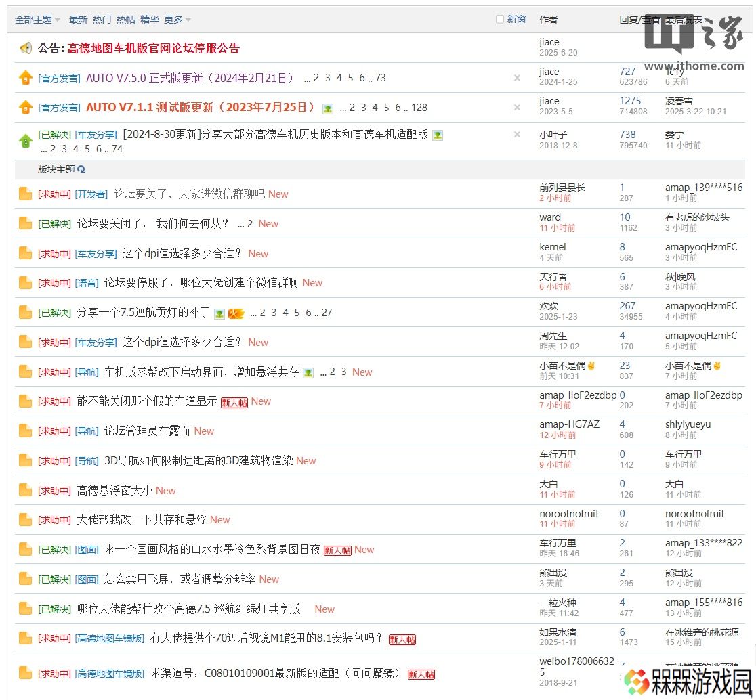Click the folder icon for 3D导航如何限制远距离 thread
756x700 pixels.
pos(25,460)
